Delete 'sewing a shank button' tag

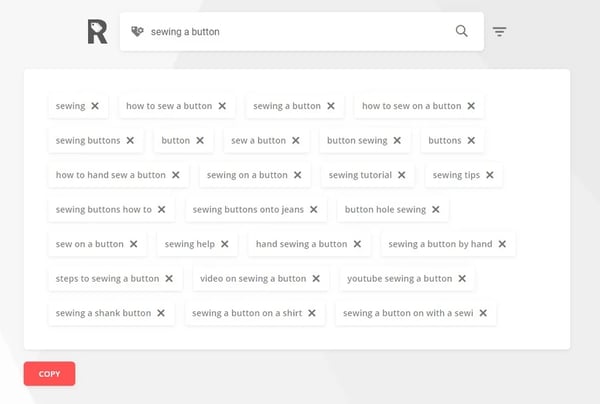[161, 313]
